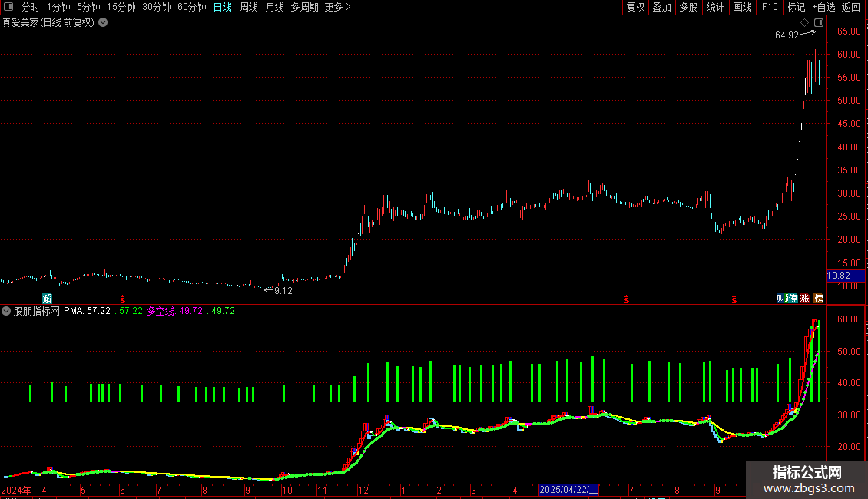Click the 多空线: 49.72 indicator value
The height and width of the screenshot is (499, 868).
(x=174, y=311)
